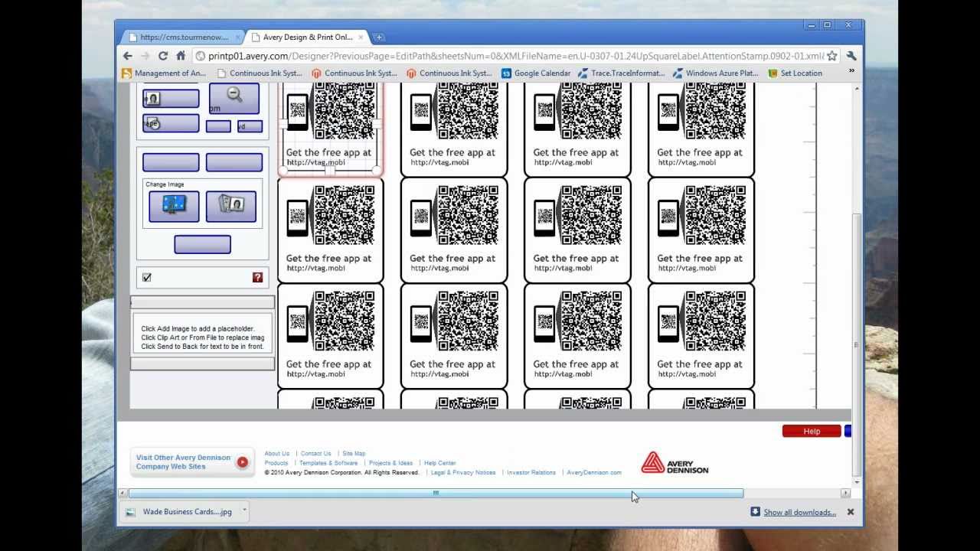The width and height of the screenshot is (980, 551).
Task: Show hidden bookmarks with the chevron
Action: 851,71
